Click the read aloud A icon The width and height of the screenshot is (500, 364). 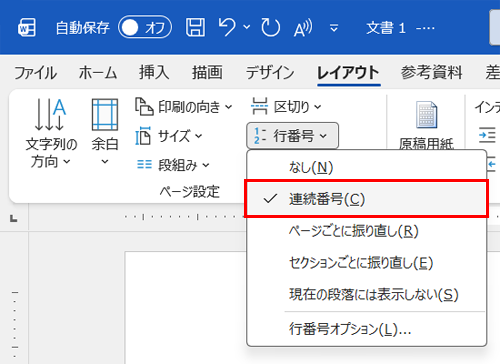pos(303,28)
